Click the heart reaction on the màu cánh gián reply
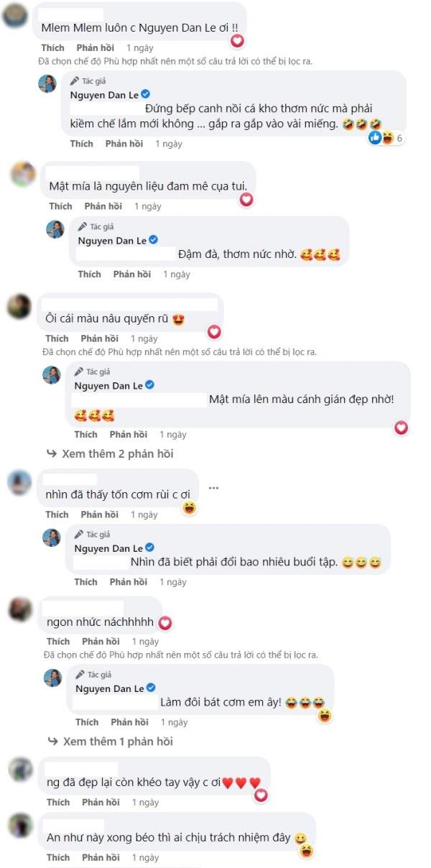 [402, 428]
